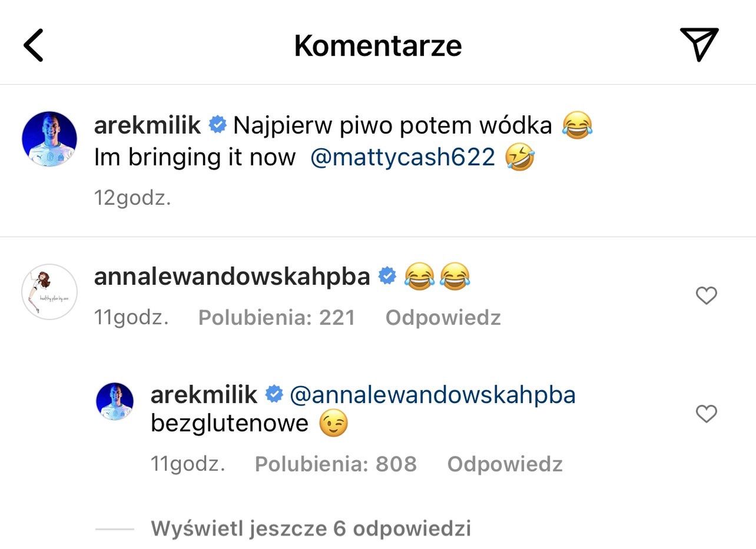Open the share paper-plane icon

tap(699, 44)
